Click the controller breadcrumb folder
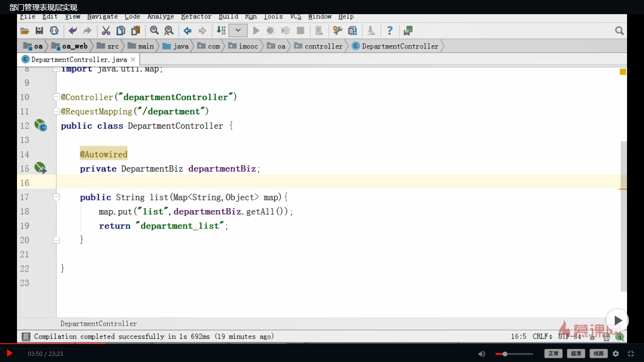This screenshot has width=644, height=362. 318,46
